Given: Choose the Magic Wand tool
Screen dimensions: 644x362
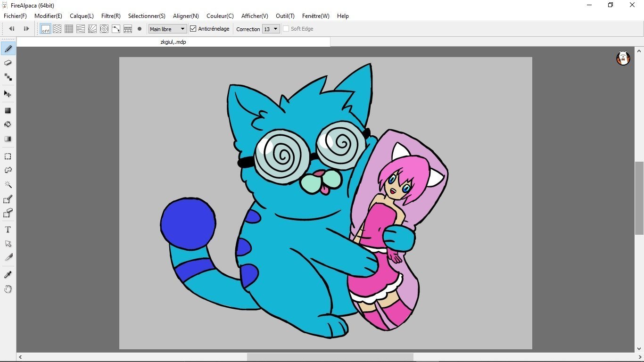Looking at the screenshot, I should tap(8, 184).
